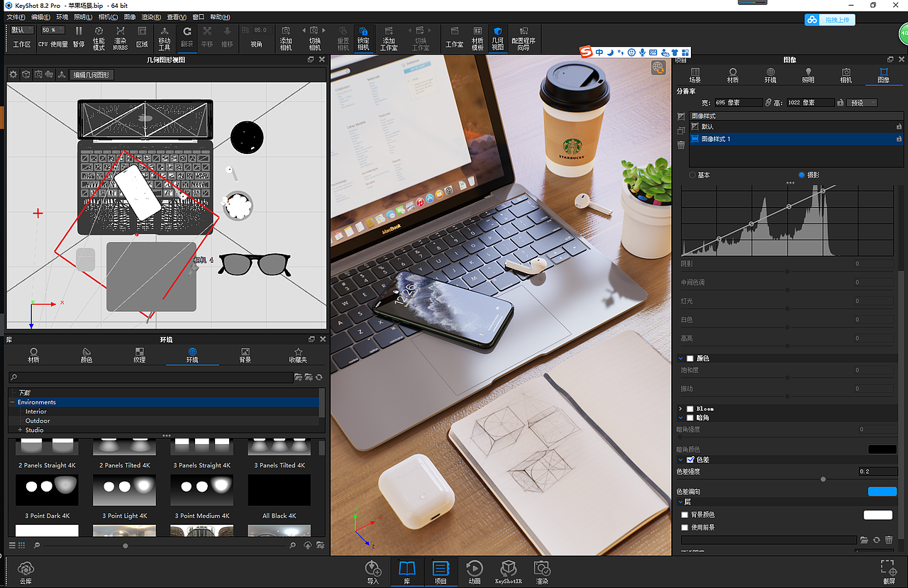Open 材质模板 material templates
Image resolution: width=908 pixels, height=588 pixels.
(477, 37)
